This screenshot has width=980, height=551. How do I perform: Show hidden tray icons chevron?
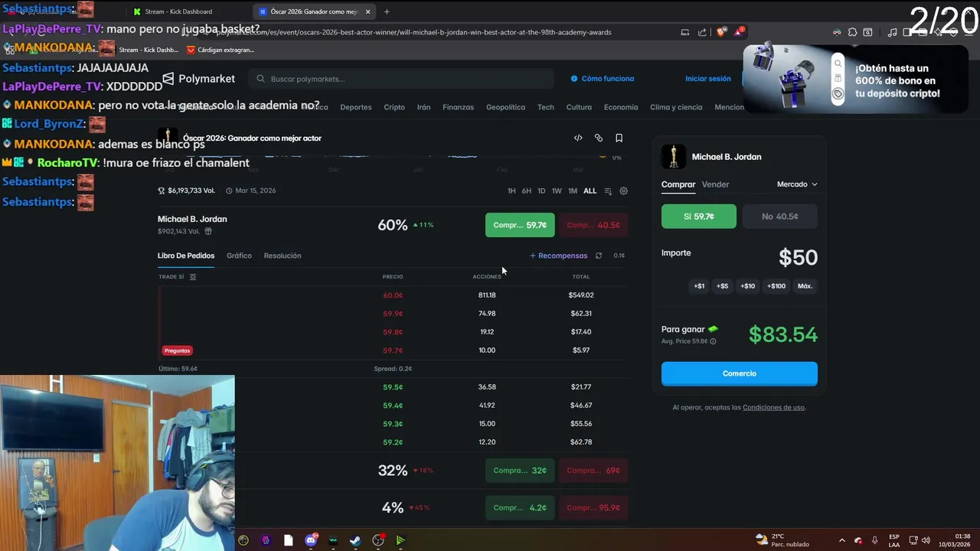pos(842,540)
